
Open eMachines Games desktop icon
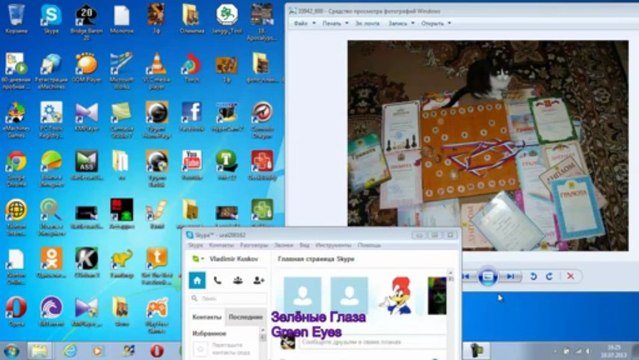(16, 119)
